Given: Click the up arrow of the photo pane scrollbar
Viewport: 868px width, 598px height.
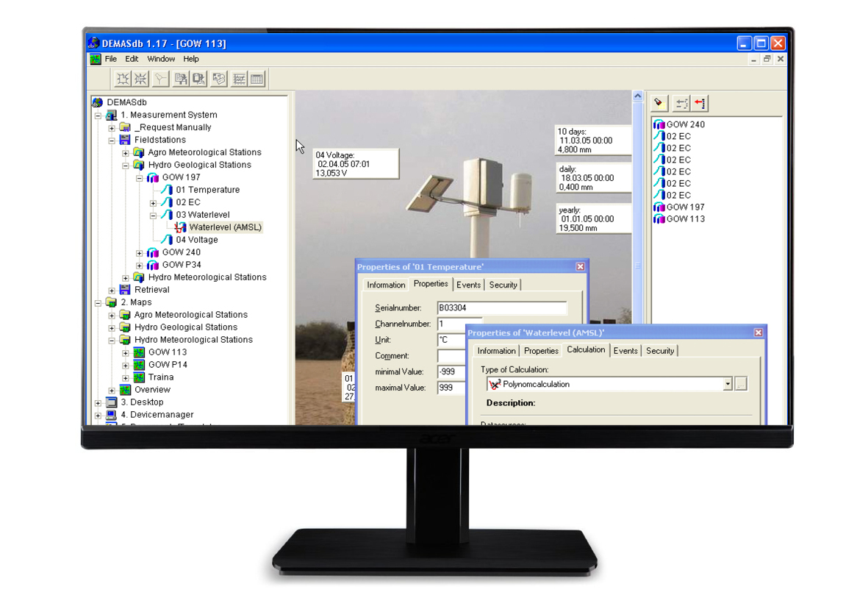Looking at the screenshot, I should 638,96.
